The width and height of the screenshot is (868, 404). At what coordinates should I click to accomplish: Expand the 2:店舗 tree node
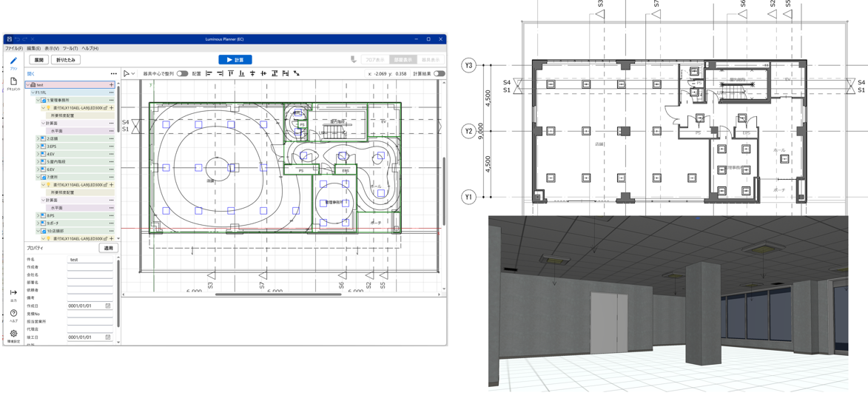pyautogui.click(x=38, y=138)
